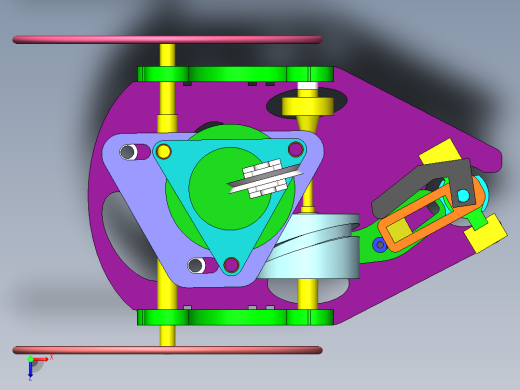Click the white brick-patterned blade part
520x390 pixels.
(x=266, y=179)
